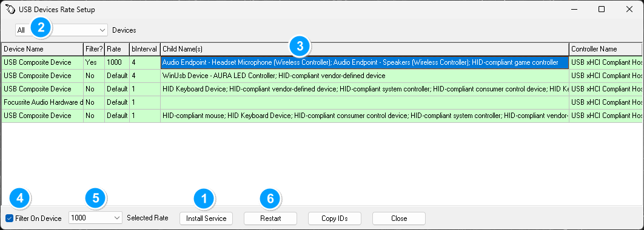Viewport: 644px width, 230px height.
Task: Select the AURA LED Controller device row
Action: click(x=321, y=76)
